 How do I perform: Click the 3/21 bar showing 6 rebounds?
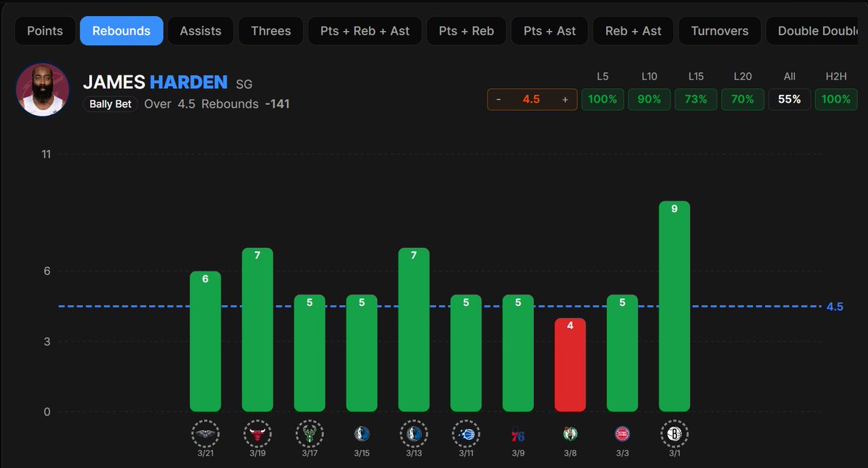point(205,341)
